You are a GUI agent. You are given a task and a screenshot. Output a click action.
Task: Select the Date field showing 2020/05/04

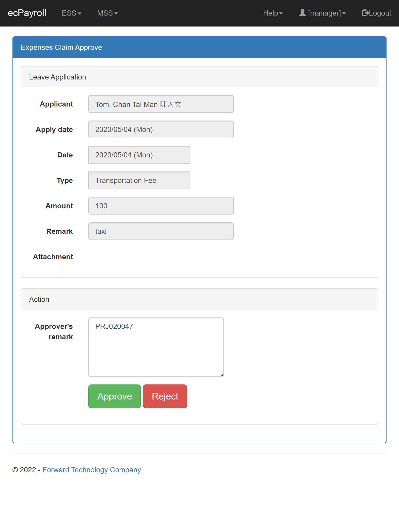point(139,155)
